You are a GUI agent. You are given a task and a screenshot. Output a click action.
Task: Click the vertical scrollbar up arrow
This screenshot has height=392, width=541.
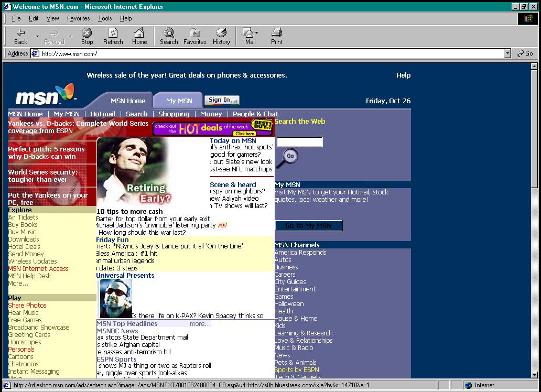[x=534, y=66]
